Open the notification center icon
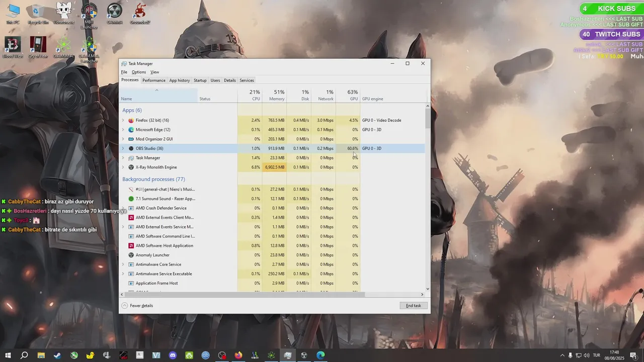The width and height of the screenshot is (644, 362). point(633,355)
